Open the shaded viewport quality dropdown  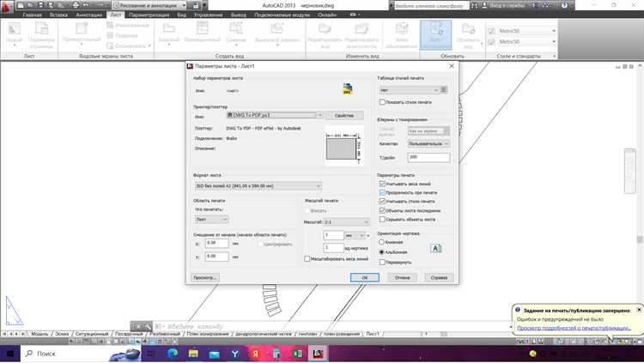tap(428, 143)
